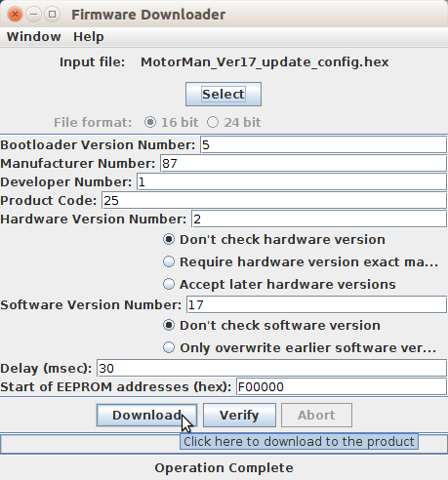The height and width of the screenshot is (480, 448).
Task: Select Accept later hardware versions
Action: pyautogui.click(x=279, y=285)
